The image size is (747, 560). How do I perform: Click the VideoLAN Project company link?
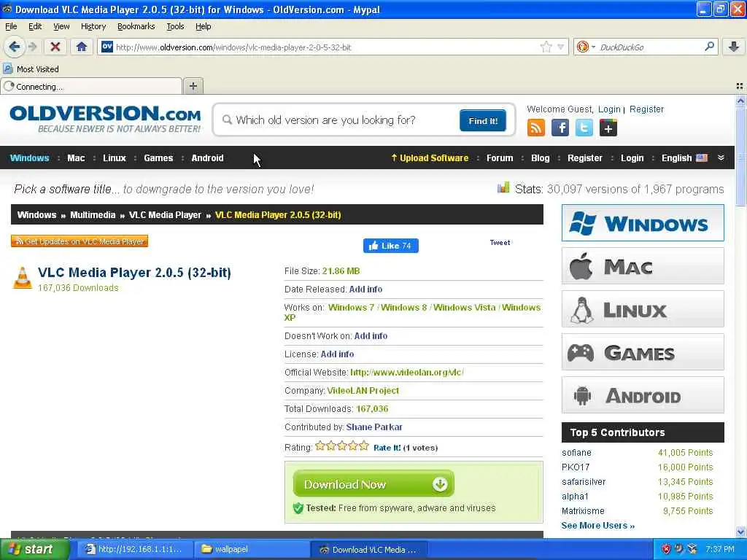click(363, 391)
